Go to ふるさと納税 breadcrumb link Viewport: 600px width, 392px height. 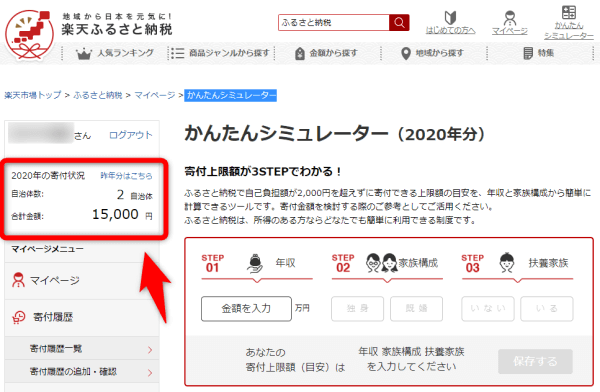pyautogui.click(x=98, y=95)
